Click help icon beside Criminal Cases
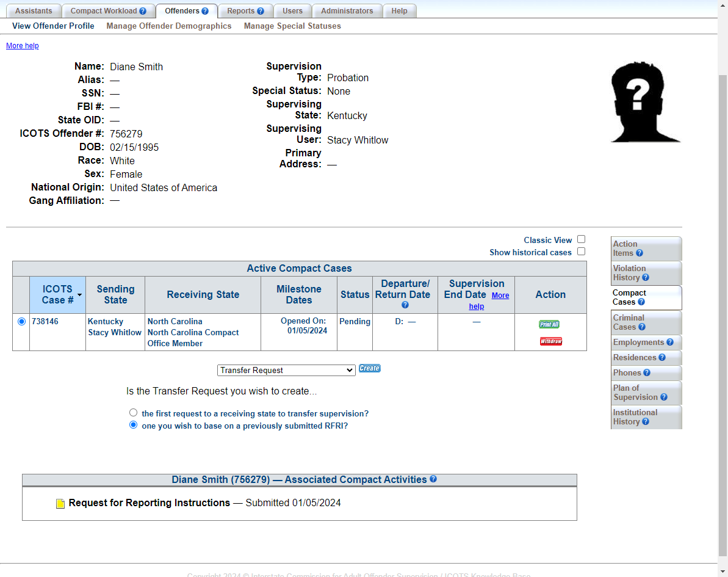This screenshot has width=728, height=577. click(641, 327)
